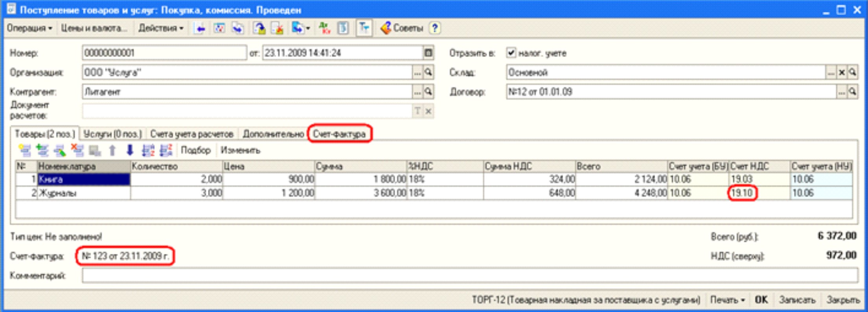Click edit row pencil icon
Viewport: 868px width, 312px height.
click(x=60, y=150)
